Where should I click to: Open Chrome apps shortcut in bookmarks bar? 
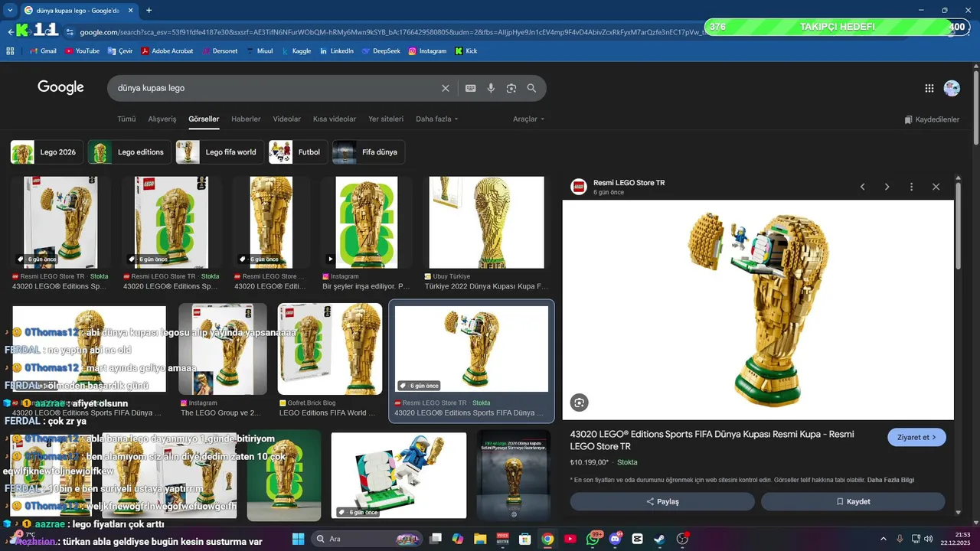(10, 51)
